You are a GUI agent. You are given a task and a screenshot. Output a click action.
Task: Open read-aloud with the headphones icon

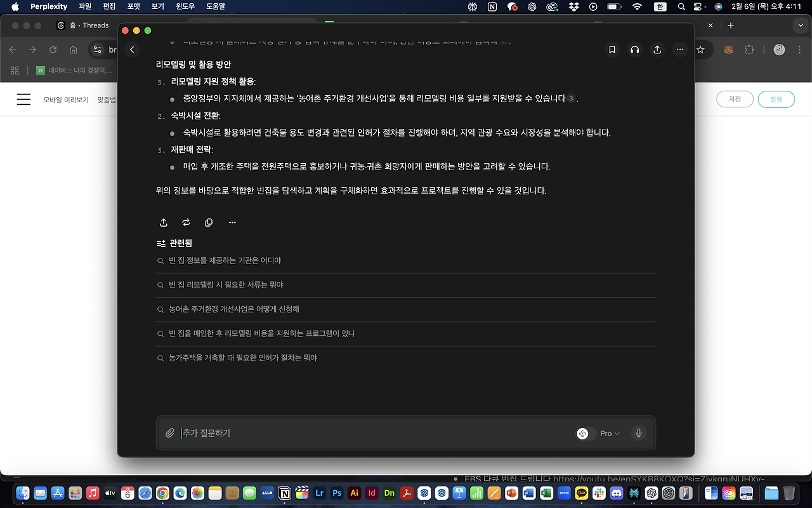click(634, 50)
